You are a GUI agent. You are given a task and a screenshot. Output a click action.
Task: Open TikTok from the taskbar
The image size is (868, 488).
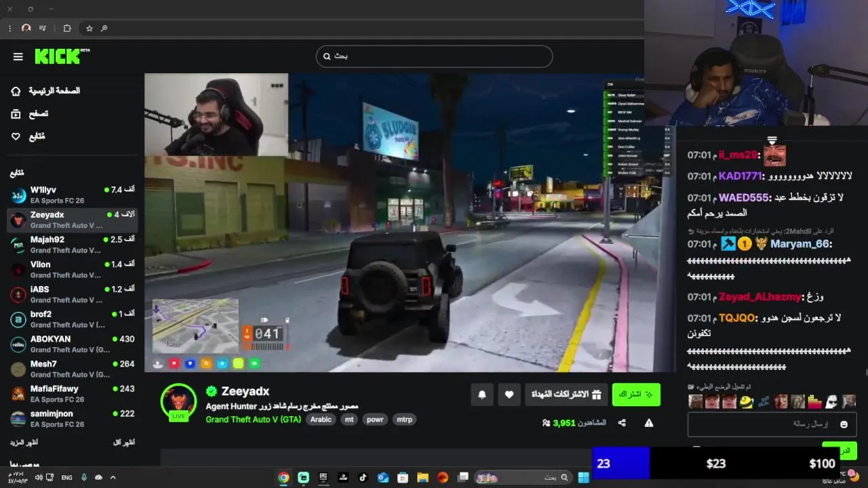[363, 477]
